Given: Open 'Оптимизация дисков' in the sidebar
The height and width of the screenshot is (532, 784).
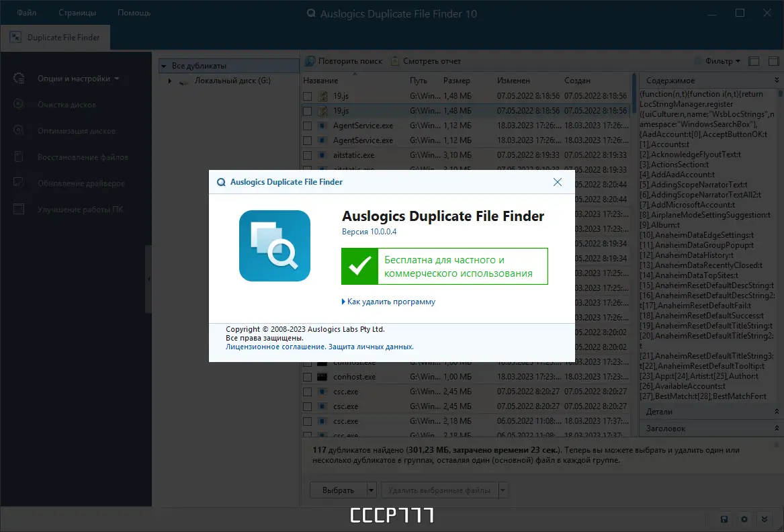Looking at the screenshot, I should tap(76, 130).
